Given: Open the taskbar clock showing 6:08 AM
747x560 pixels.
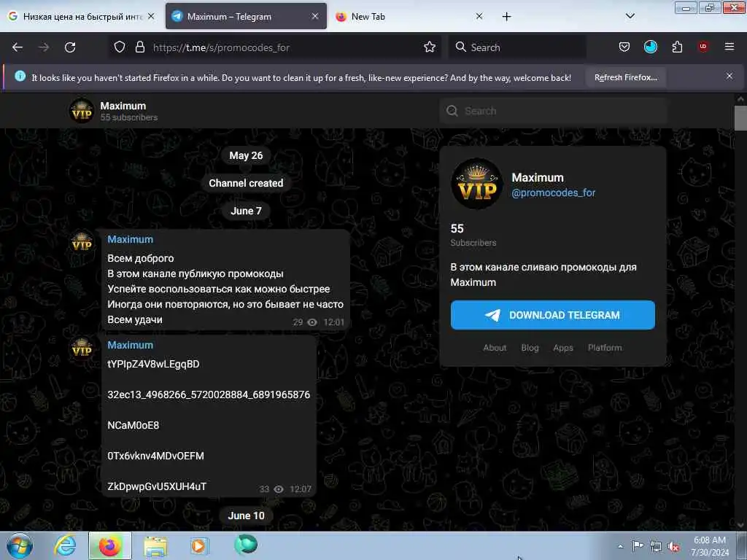Looking at the screenshot, I should click(x=710, y=546).
